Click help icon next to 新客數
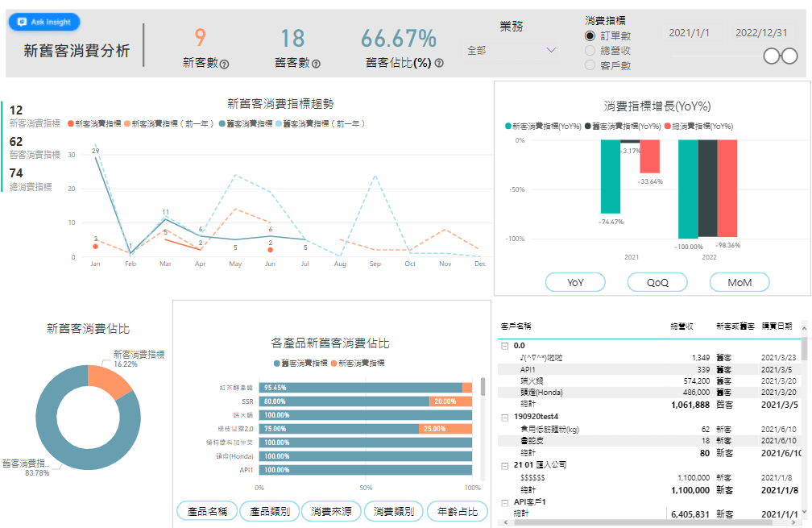Screen dimensions: 812x528 pos(224,64)
